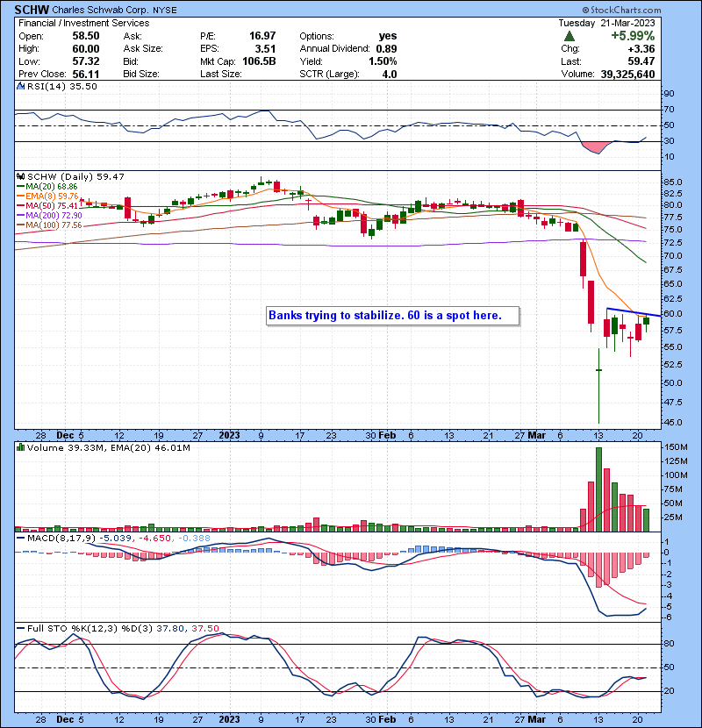Click the date Tuesday 21-Mar-2023
Viewport: 702px width, 728px height.
pyautogui.click(x=606, y=23)
